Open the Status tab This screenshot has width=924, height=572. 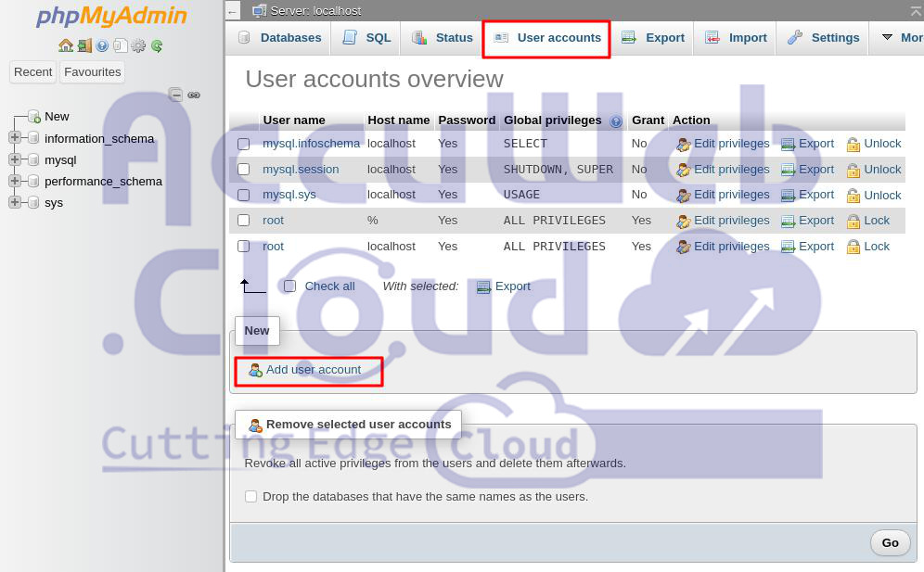(x=442, y=38)
